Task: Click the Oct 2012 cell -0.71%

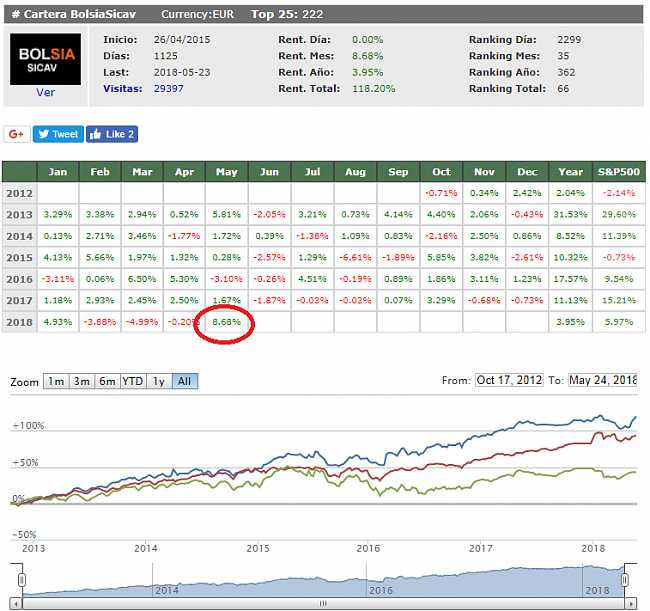Action: point(441,193)
